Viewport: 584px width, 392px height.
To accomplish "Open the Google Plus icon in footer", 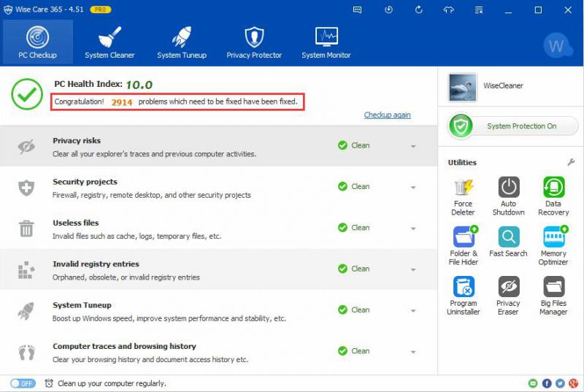I will [574, 383].
